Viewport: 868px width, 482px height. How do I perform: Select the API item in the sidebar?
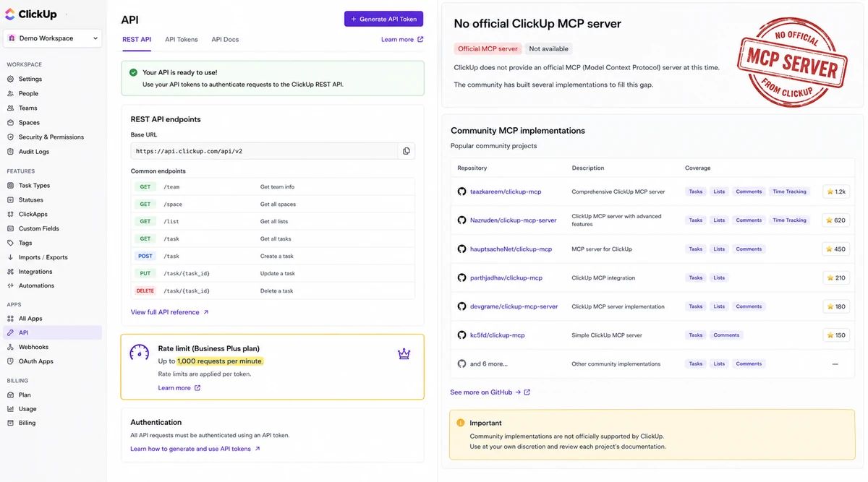tap(52, 332)
